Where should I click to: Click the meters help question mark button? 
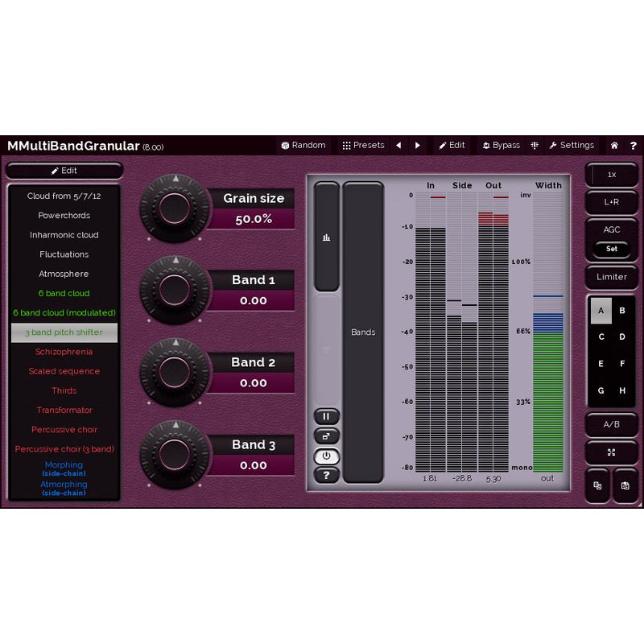click(x=327, y=475)
